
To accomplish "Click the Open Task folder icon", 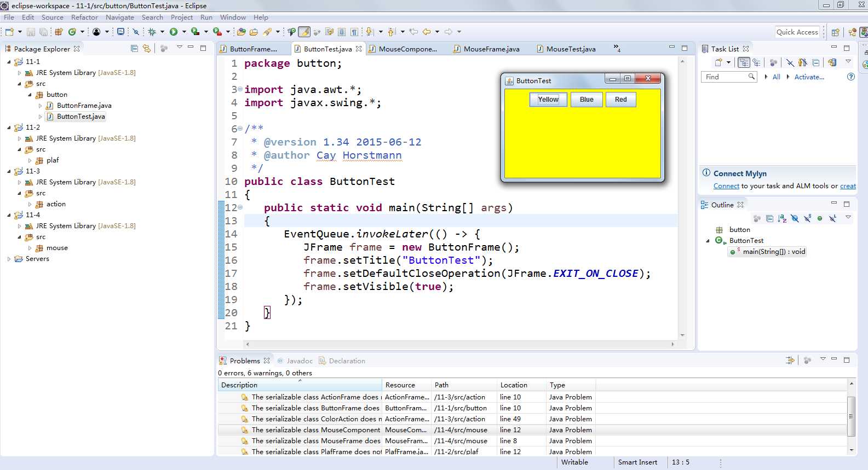I will [x=254, y=32].
